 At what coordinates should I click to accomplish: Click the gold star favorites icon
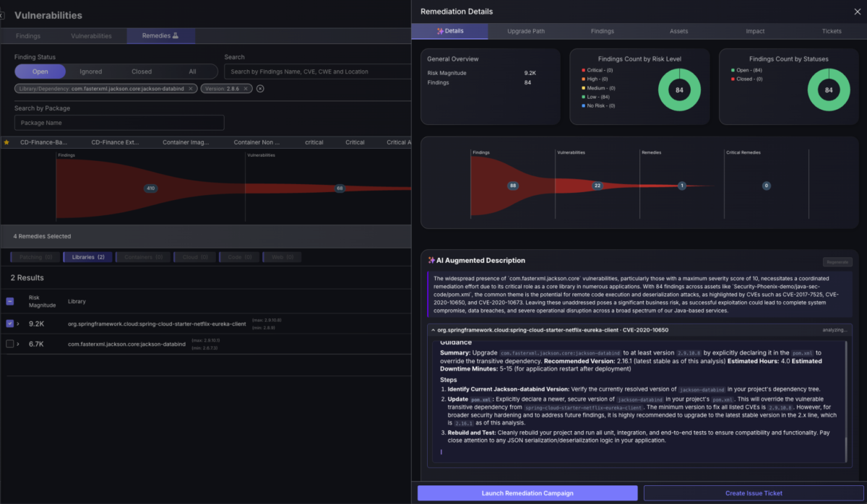tap(7, 142)
